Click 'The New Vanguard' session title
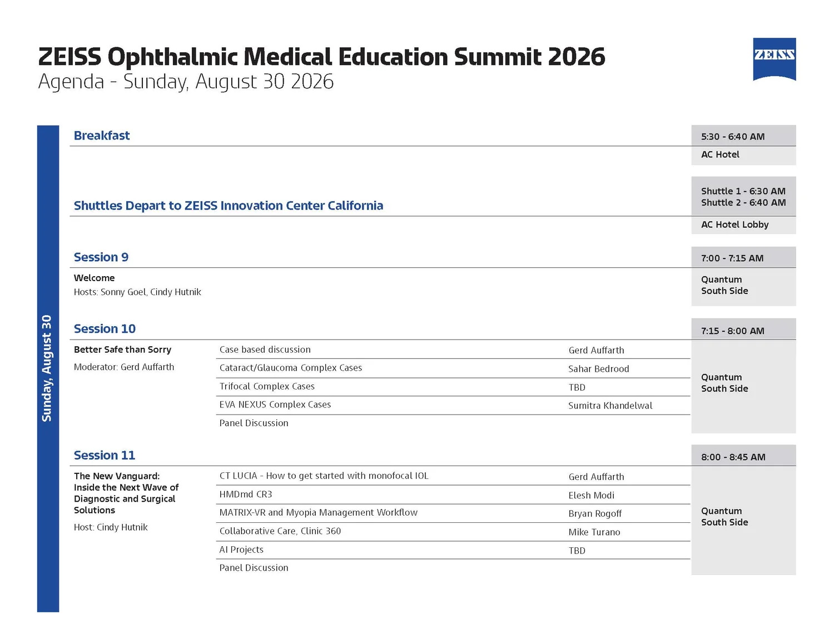This screenshot has width=834, height=644. tap(126, 493)
